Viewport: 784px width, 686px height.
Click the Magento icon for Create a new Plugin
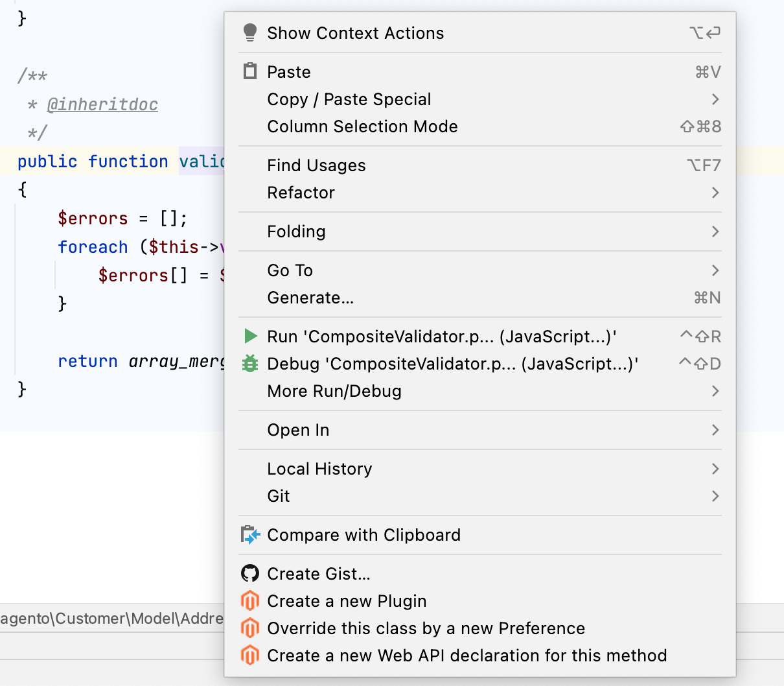[249, 601]
